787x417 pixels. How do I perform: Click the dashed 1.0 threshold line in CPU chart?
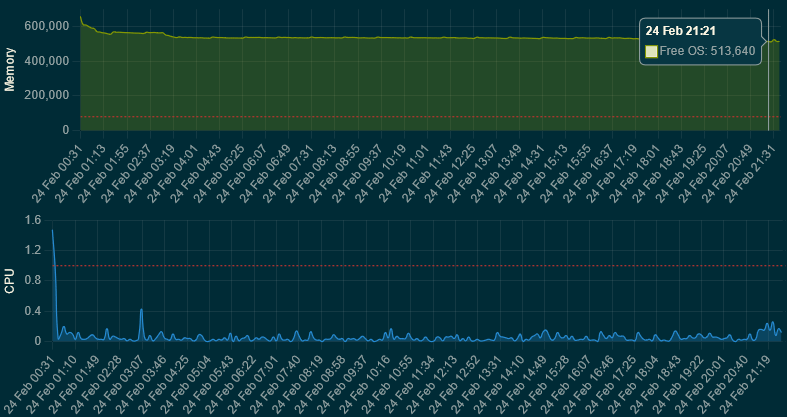coord(400,265)
